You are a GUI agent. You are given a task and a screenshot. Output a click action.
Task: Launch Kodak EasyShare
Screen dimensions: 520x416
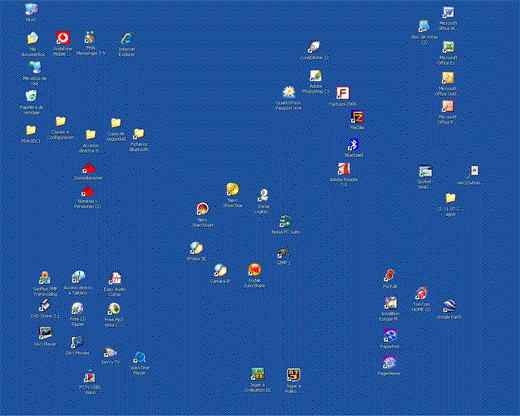[x=254, y=270]
